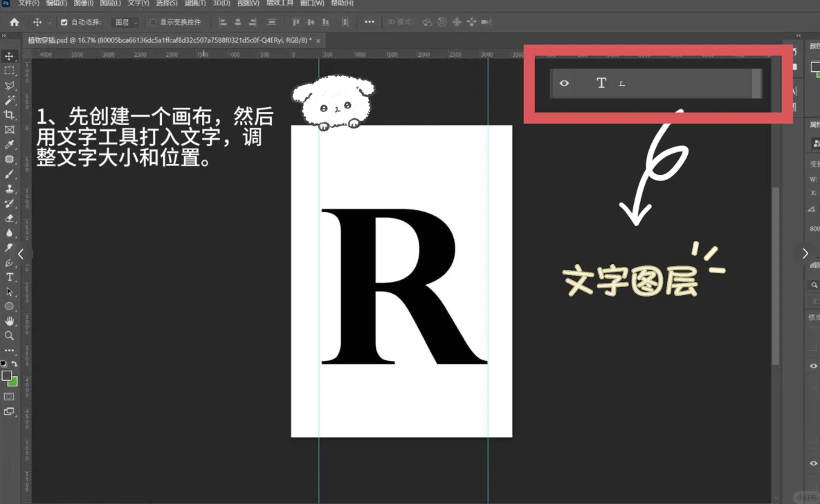This screenshot has width=820, height=504.
Task: Activate the Hand tool
Action: click(x=9, y=321)
